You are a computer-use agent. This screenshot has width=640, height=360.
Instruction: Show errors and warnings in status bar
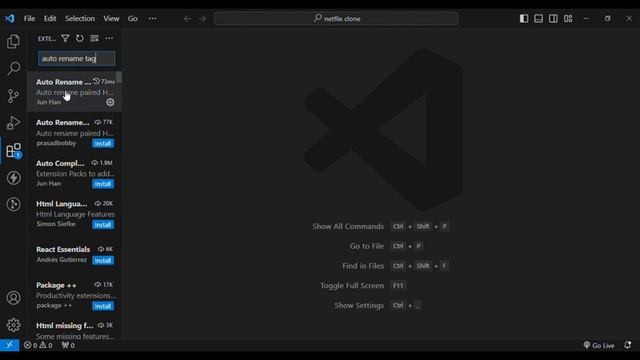tap(38, 345)
